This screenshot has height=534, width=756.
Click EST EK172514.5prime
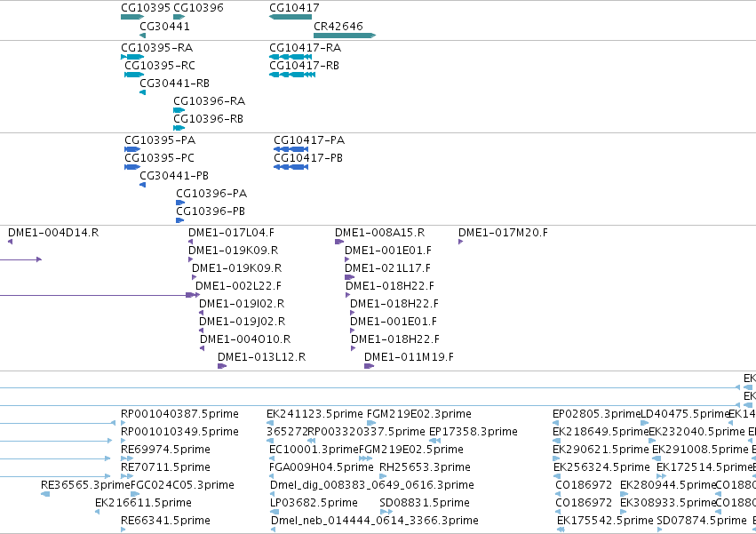pos(704,468)
